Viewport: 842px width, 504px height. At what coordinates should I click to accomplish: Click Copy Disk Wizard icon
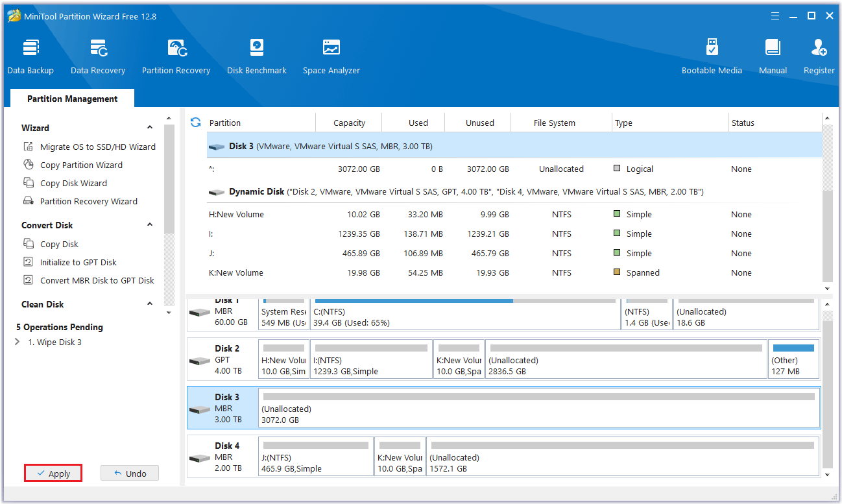pyautogui.click(x=28, y=183)
